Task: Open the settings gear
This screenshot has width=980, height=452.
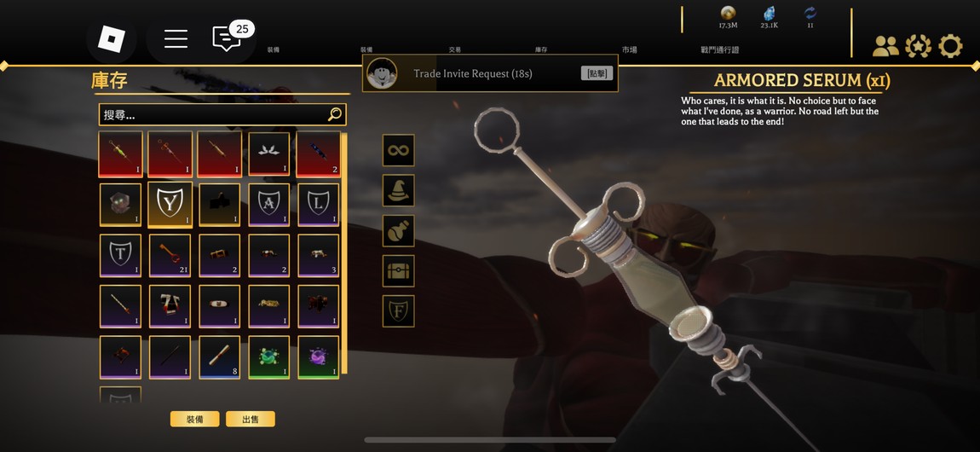Action: pyautogui.click(x=951, y=46)
